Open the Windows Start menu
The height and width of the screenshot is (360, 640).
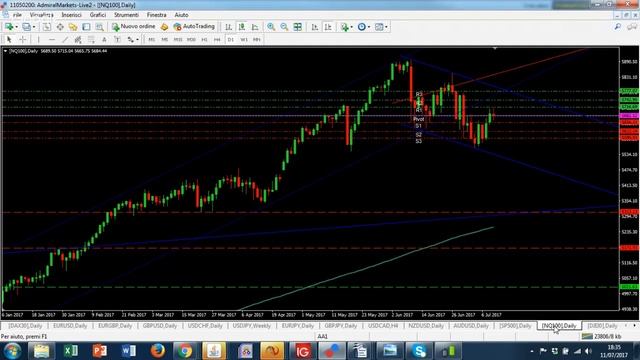tap(12, 351)
